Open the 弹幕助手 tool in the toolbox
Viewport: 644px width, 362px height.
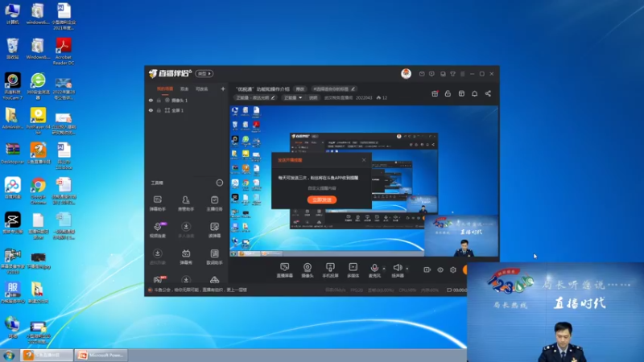coord(157,204)
